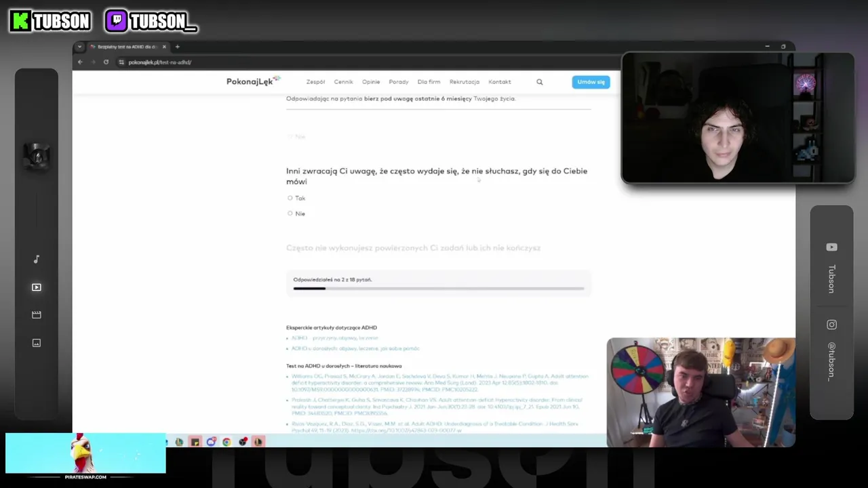This screenshot has height=488, width=868.
Task: Click the bottom webcam feed with prize wheel
Action: point(701,392)
